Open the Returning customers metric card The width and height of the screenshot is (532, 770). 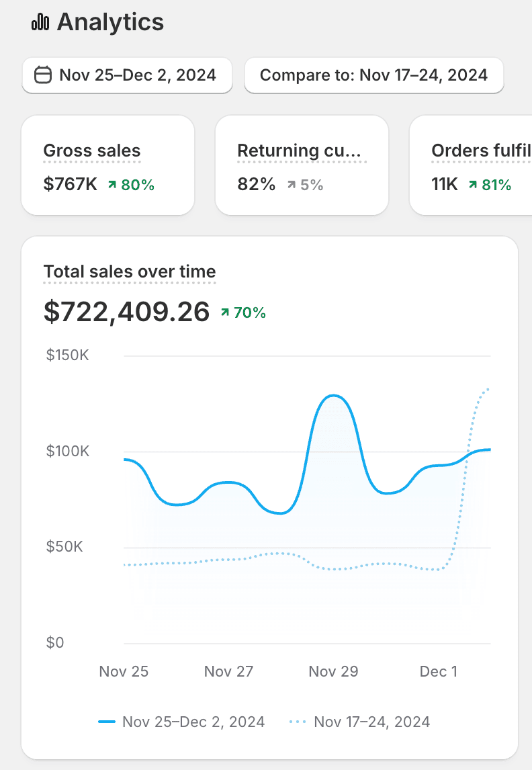click(302, 165)
